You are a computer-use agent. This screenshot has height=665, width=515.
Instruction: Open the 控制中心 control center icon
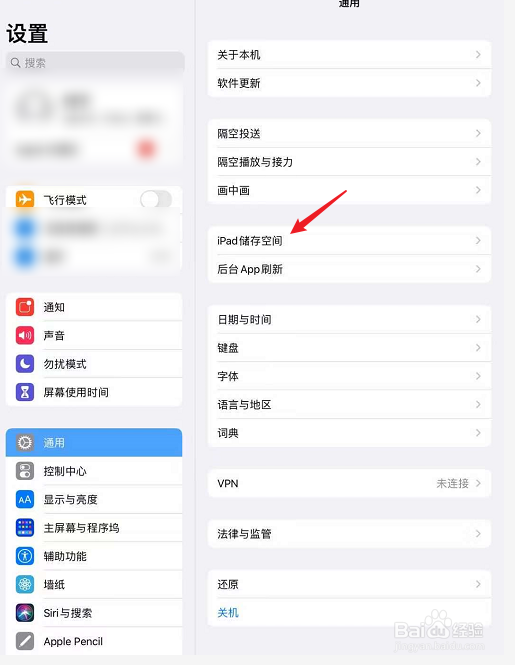click(25, 471)
